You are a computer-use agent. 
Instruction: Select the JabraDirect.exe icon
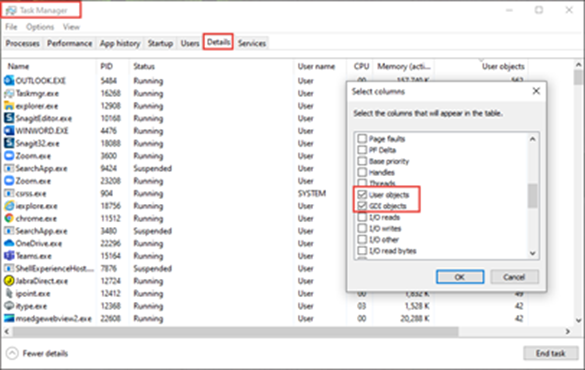click(x=9, y=281)
